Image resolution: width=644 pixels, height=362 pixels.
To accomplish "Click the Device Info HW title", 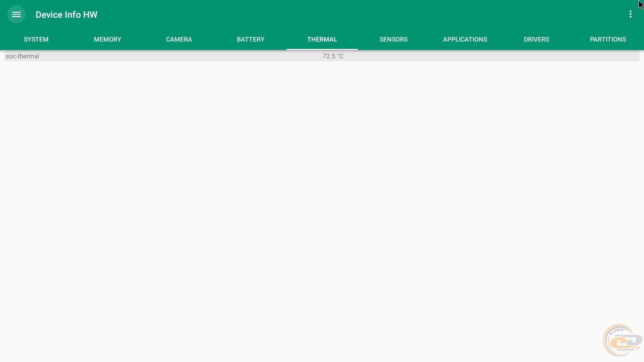I will click(x=66, y=15).
